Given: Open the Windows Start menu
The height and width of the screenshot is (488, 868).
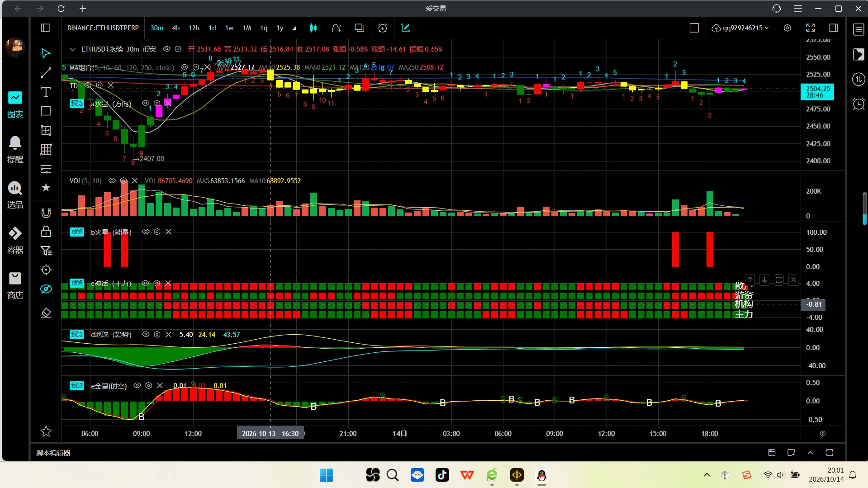Looking at the screenshot, I should click(x=326, y=475).
